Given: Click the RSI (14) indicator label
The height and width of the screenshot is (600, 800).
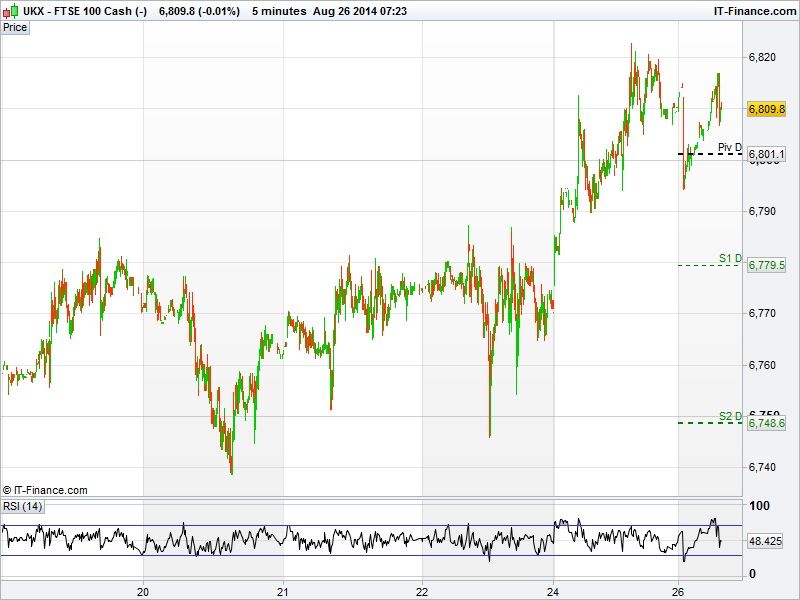Looking at the screenshot, I should click(x=22, y=506).
